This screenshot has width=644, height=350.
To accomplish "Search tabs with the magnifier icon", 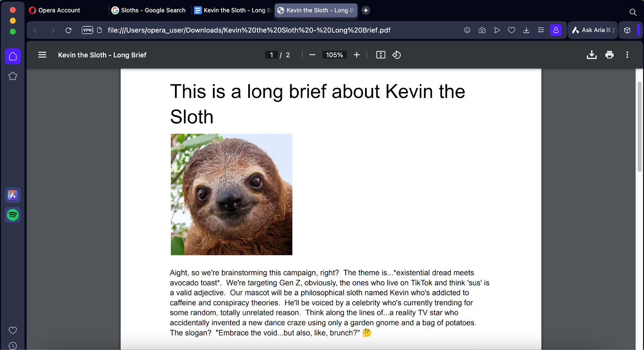I will tap(633, 12).
